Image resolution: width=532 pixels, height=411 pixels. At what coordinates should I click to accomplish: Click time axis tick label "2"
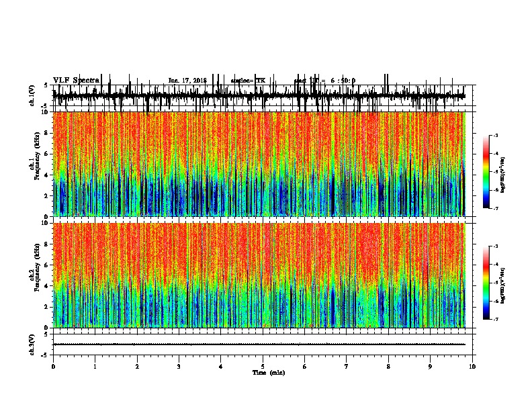pos(137,367)
